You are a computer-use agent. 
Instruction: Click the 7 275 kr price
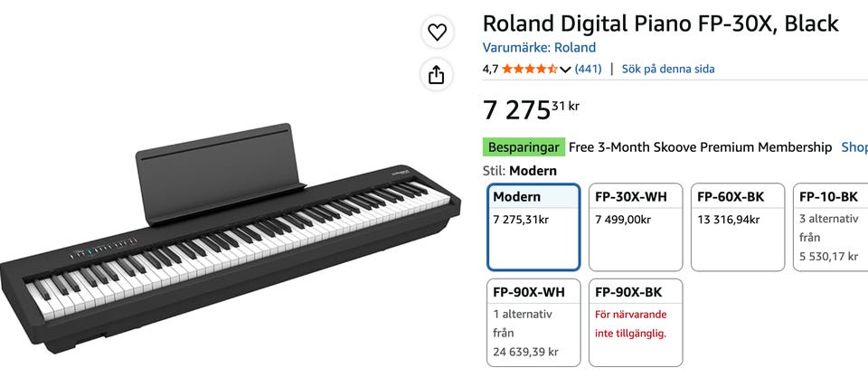click(x=531, y=109)
